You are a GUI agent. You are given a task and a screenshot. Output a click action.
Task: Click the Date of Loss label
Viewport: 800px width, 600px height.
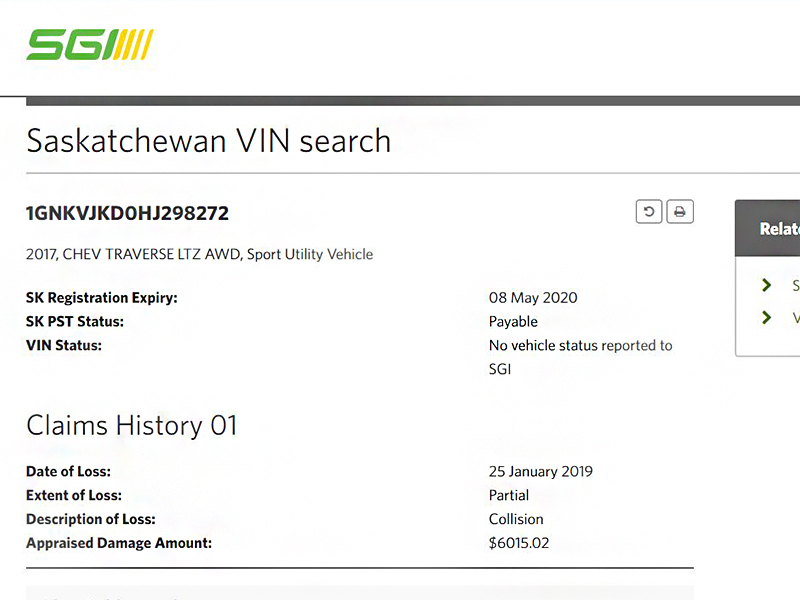click(x=68, y=471)
